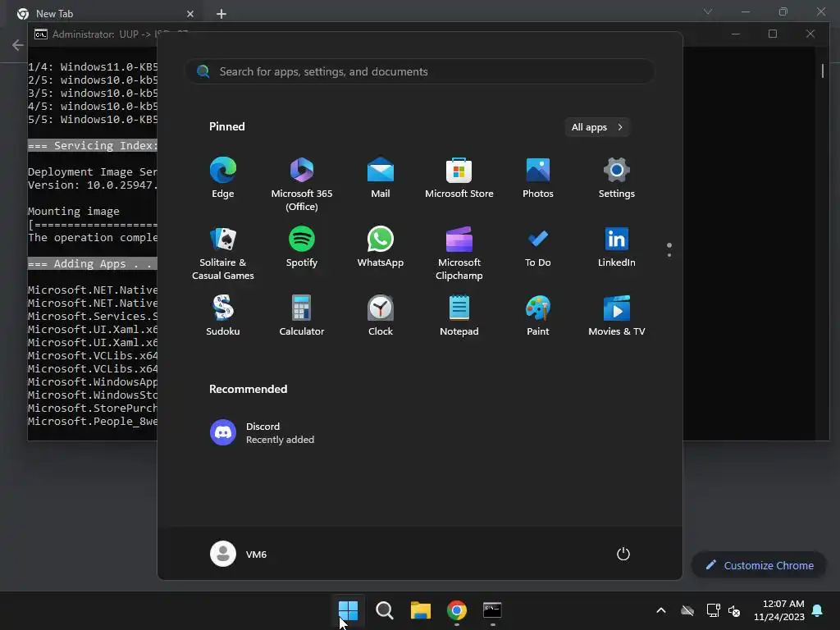The image size is (840, 630).
Task: Launch the Paint app
Action: tap(538, 316)
